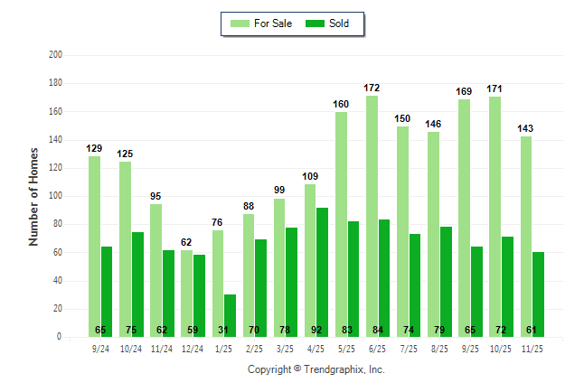Screen dimensions: 584x392
Task: Click the 5/25 For Sale bar at 160
Action: [x=341, y=224]
